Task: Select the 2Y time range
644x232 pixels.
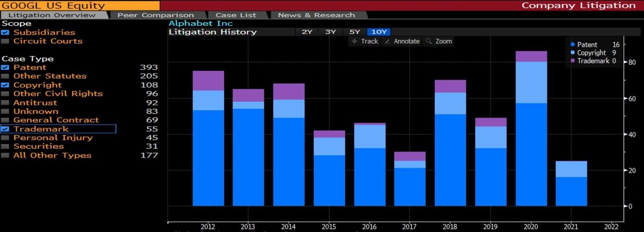Action: (x=307, y=32)
